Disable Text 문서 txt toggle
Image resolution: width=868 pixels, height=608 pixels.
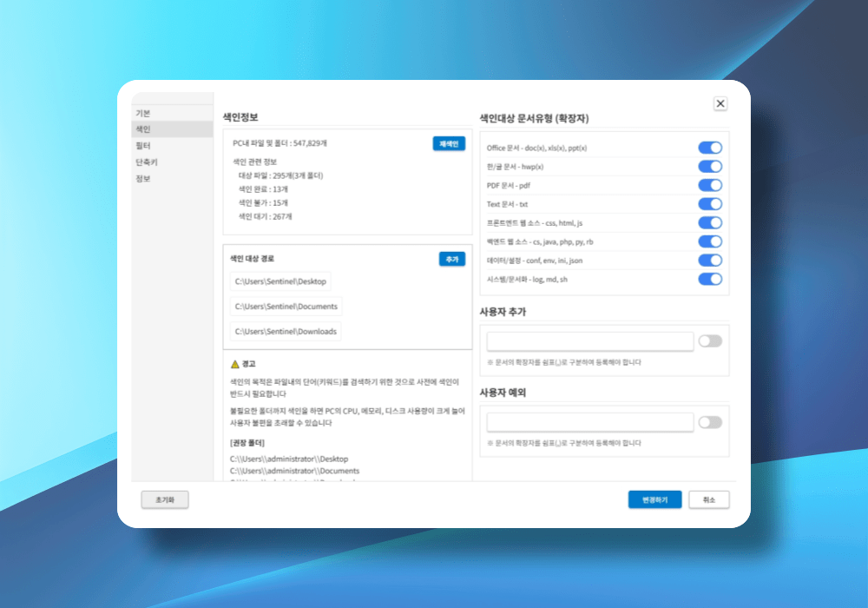(x=710, y=204)
